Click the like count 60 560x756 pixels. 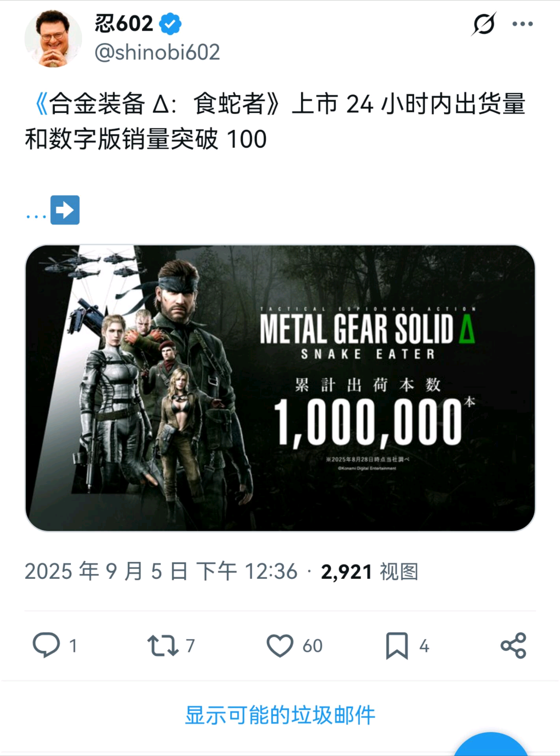tap(313, 646)
